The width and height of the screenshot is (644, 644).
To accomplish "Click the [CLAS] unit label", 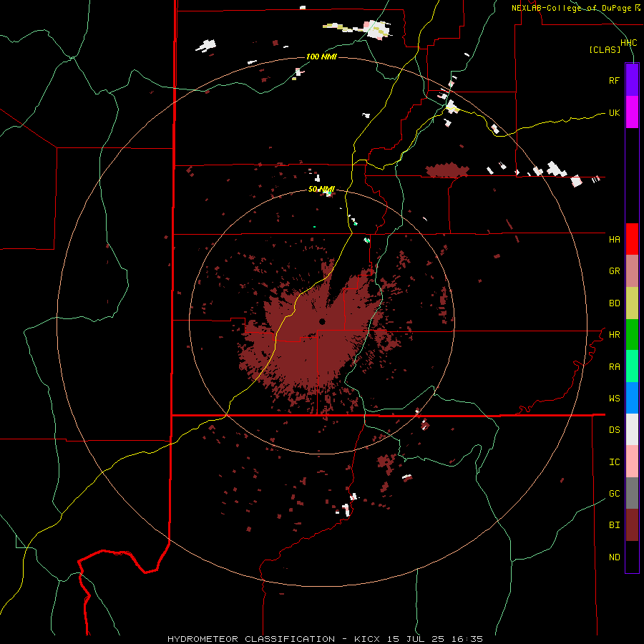I will [x=605, y=49].
